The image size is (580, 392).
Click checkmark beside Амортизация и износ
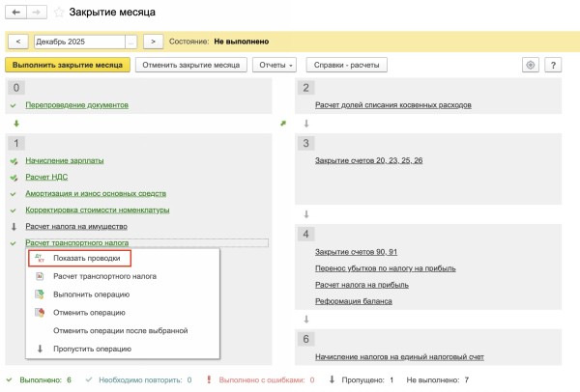click(x=14, y=194)
